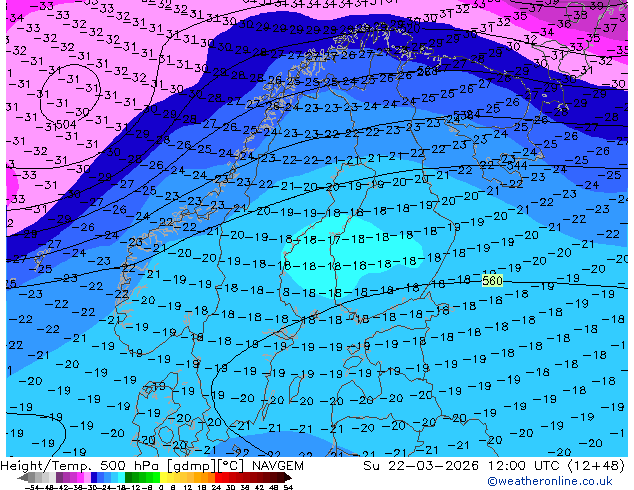The width and height of the screenshot is (634, 490).
Task: Click the '[gdmp]' unit label
Action: pos(191,466)
